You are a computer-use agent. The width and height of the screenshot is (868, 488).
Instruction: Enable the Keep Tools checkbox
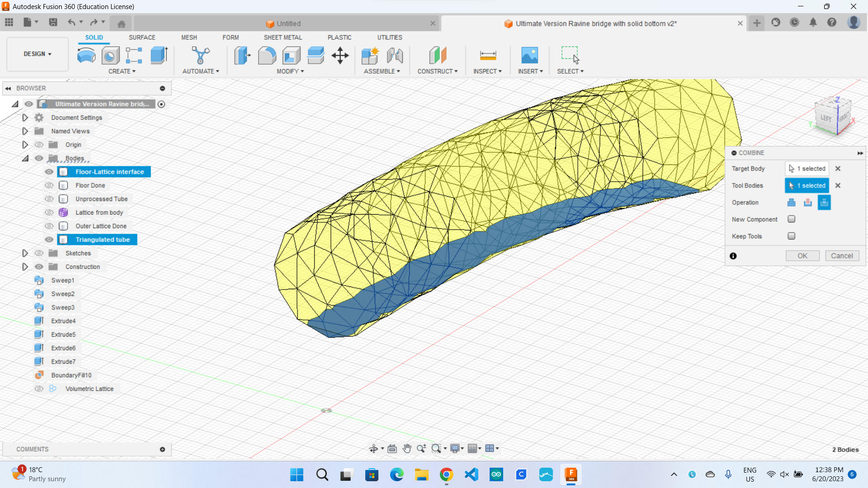[791, 236]
